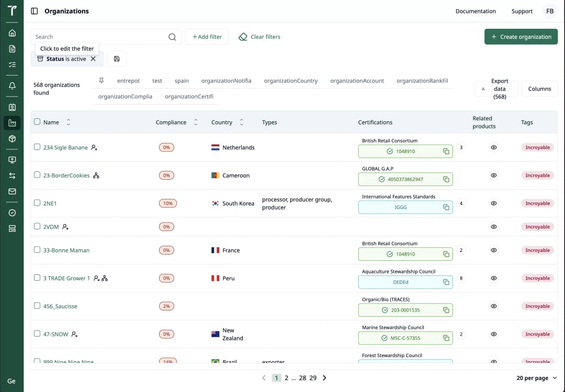Sort by the Country column arrows
This screenshot has width=565, height=392.
(x=241, y=122)
